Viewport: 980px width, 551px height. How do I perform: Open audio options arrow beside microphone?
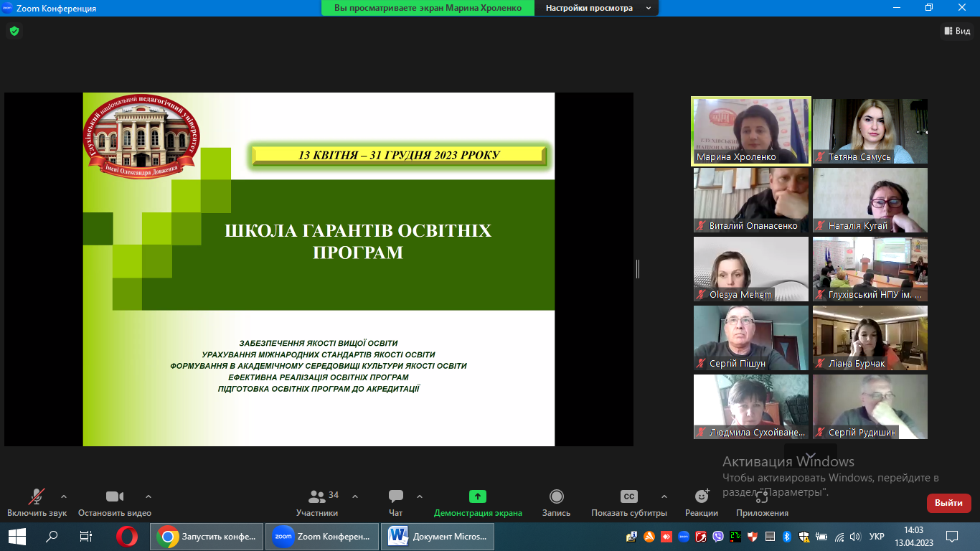pos(64,496)
